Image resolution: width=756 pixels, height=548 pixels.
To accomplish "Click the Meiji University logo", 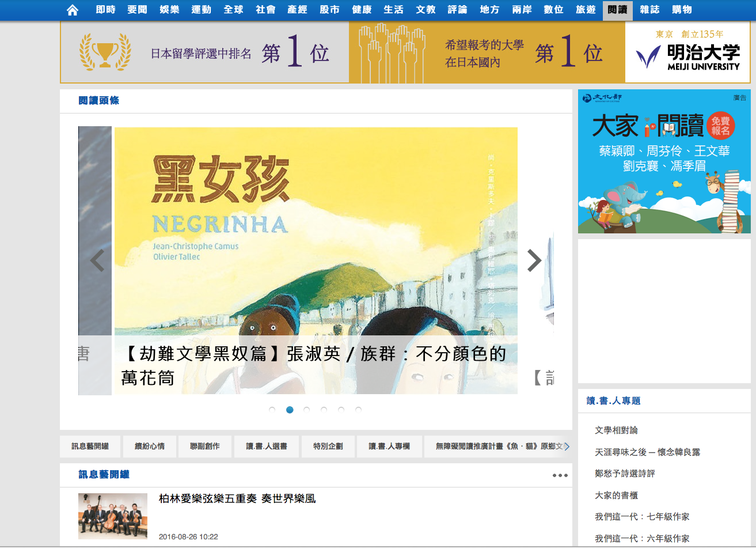I will 687,53.
